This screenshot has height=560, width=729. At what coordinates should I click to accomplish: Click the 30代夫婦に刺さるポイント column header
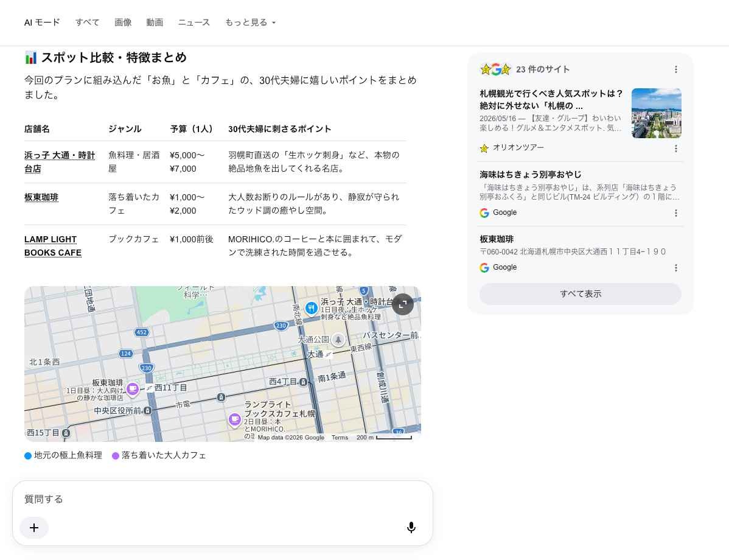(x=279, y=129)
